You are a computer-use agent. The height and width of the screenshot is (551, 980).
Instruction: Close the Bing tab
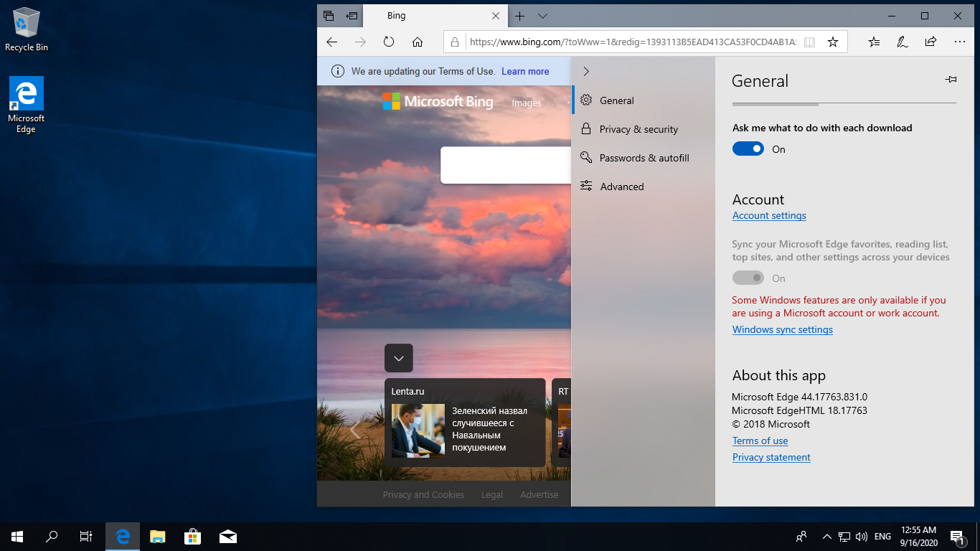click(496, 16)
